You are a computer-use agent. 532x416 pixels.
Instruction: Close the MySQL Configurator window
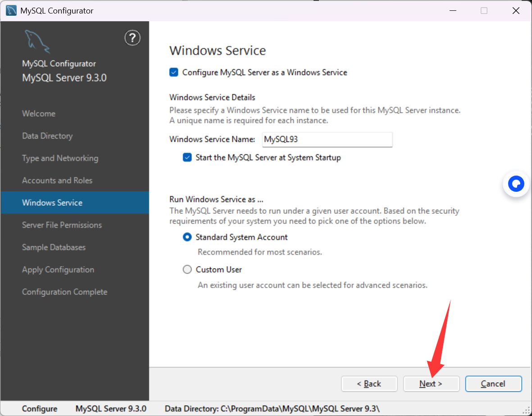tap(516, 10)
